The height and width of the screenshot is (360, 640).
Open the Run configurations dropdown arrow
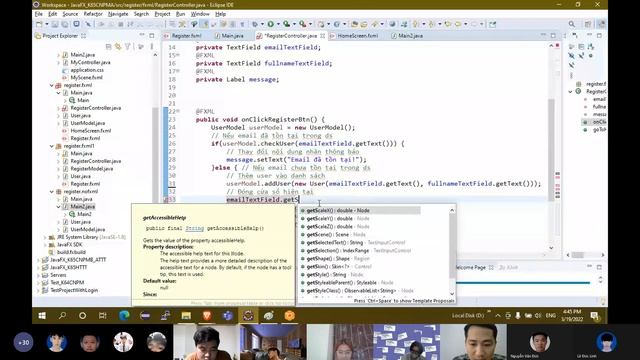click(x=278, y=24)
